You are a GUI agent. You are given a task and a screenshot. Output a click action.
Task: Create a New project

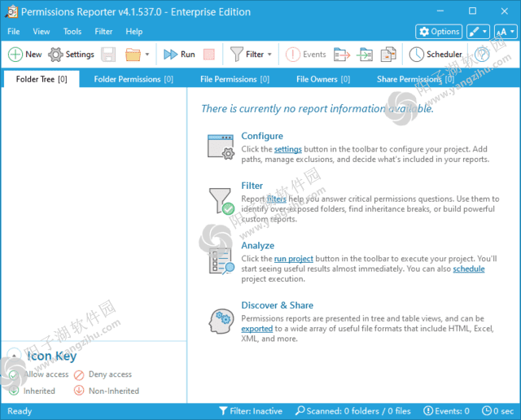25,55
